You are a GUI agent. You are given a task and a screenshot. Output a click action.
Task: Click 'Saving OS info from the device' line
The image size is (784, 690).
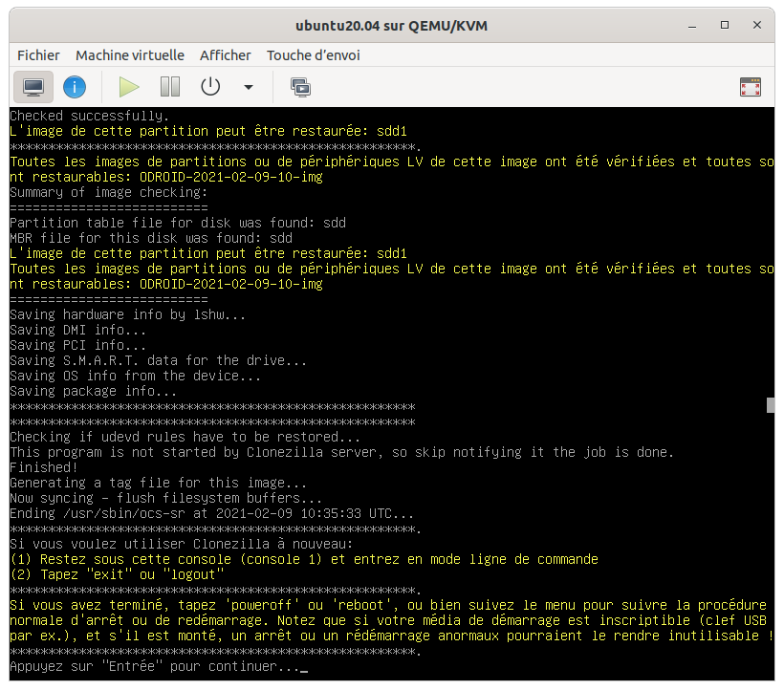(135, 376)
